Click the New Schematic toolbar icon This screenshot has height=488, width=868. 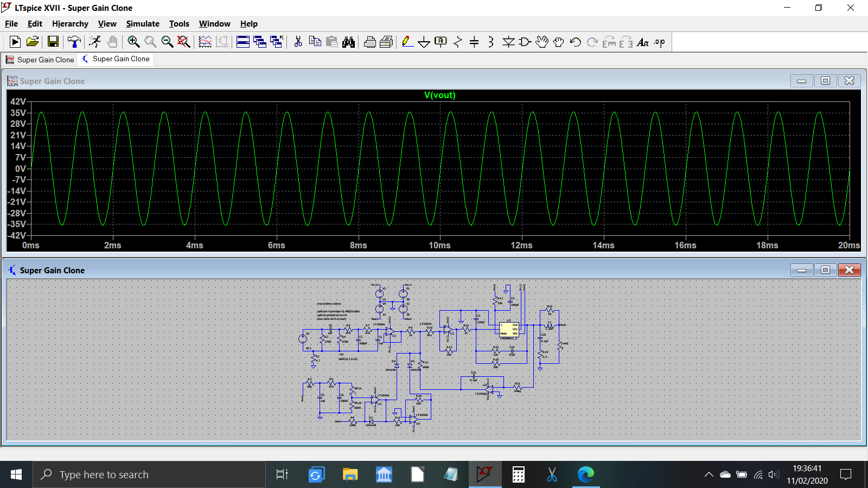click(15, 42)
